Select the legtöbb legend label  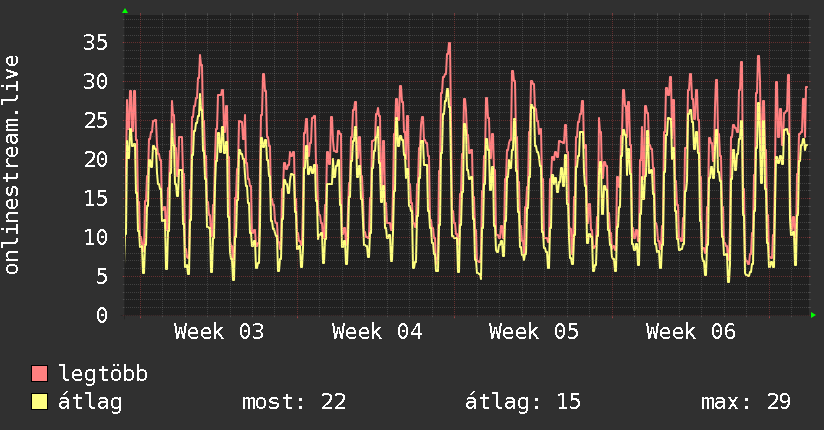pos(104,374)
